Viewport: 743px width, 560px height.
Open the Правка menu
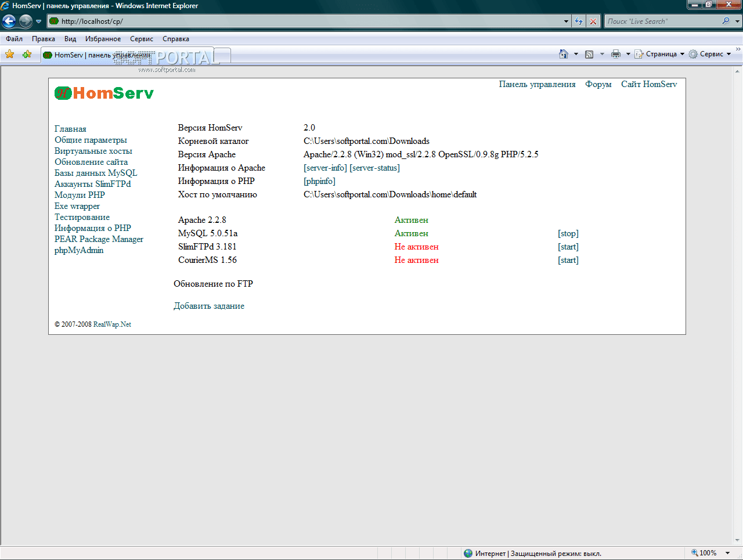coord(44,39)
